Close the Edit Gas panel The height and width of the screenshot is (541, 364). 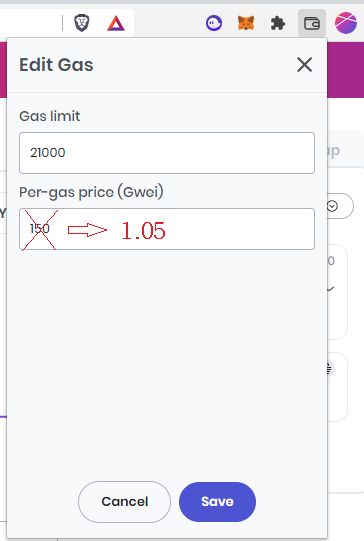tap(304, 65)
